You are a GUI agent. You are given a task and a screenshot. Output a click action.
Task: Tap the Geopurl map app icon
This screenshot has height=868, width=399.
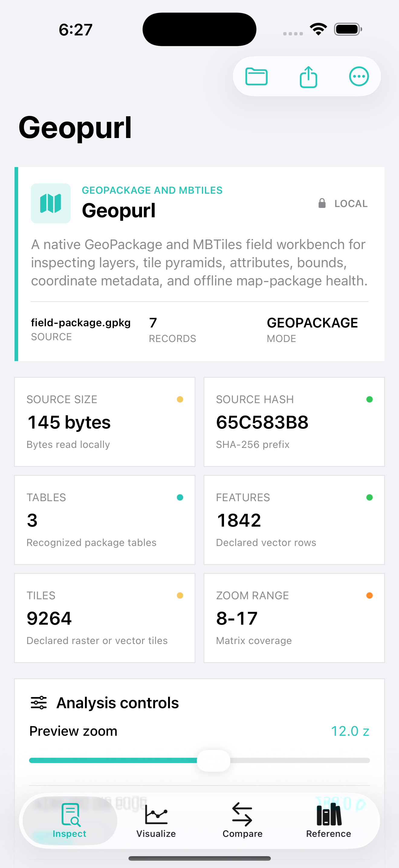tap(51, 203)
